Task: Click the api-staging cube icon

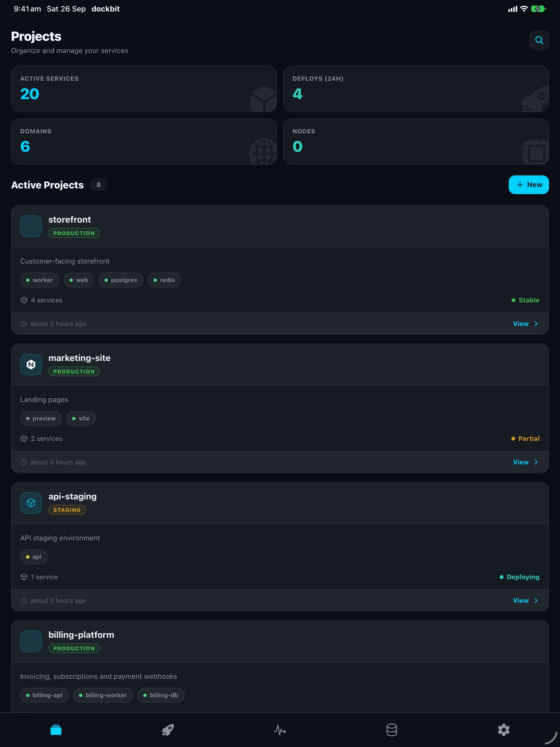Action: coord(31,503)
